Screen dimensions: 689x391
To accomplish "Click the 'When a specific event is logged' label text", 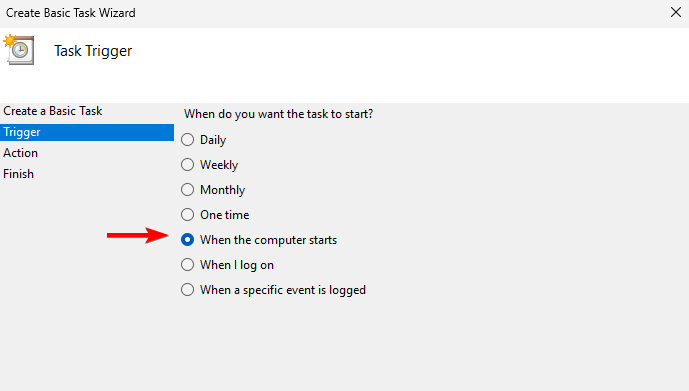I will pos(283,290).
